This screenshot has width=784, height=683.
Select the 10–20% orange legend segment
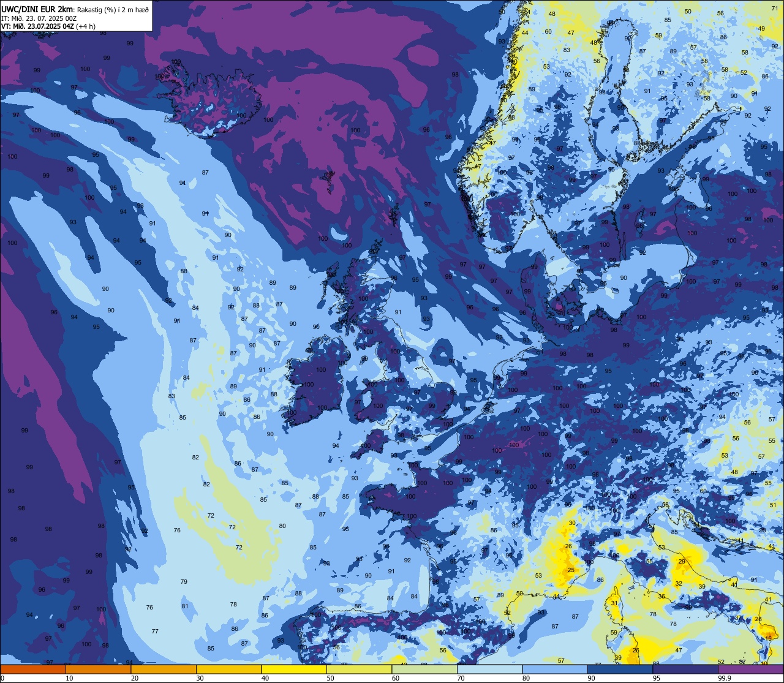pyautogui.click(x=98, y=670)
